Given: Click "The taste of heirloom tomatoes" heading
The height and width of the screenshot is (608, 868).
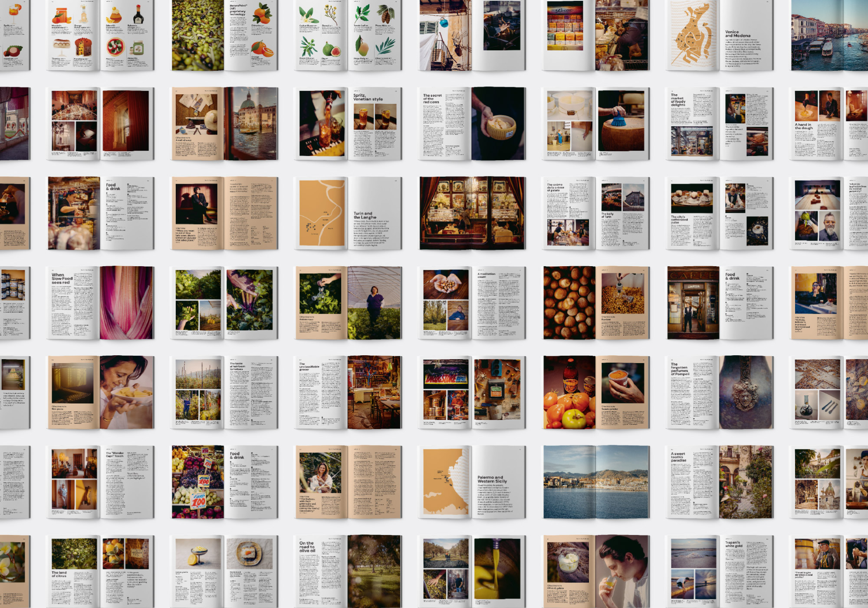Looking at the screenshot, I should 238,367.
